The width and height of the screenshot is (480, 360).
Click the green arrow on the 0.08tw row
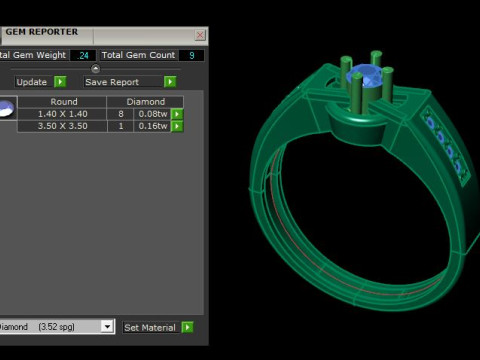click(x=177, y=114)
